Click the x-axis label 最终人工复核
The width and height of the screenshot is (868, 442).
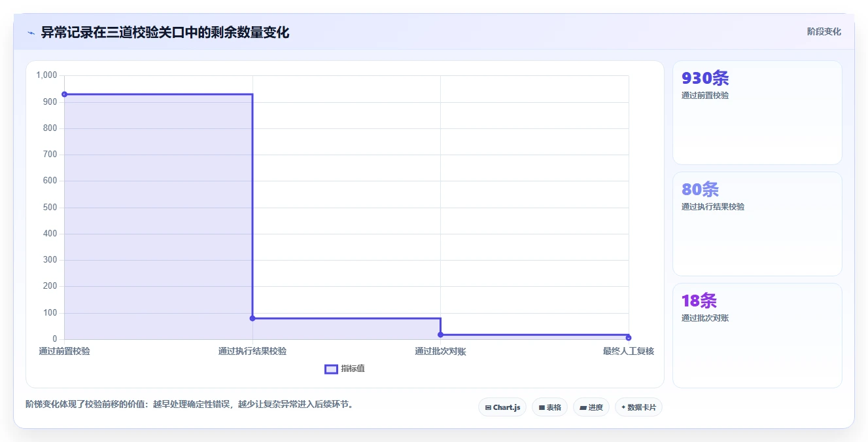(629, 351)
